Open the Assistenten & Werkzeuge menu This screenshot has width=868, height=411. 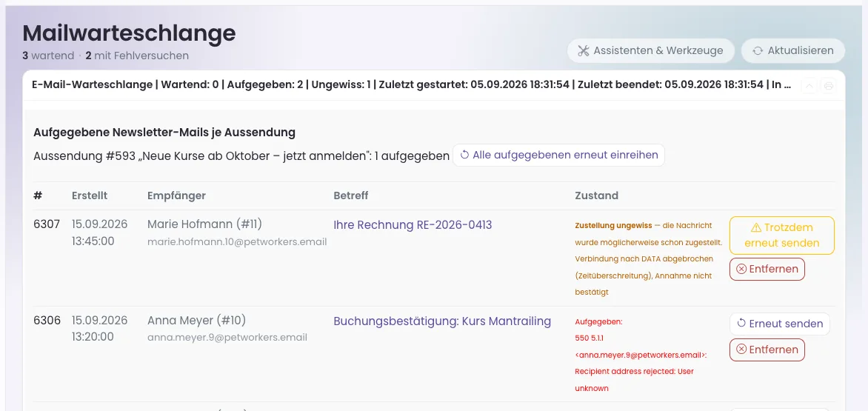pyautogui.click(x=650, y=50)
